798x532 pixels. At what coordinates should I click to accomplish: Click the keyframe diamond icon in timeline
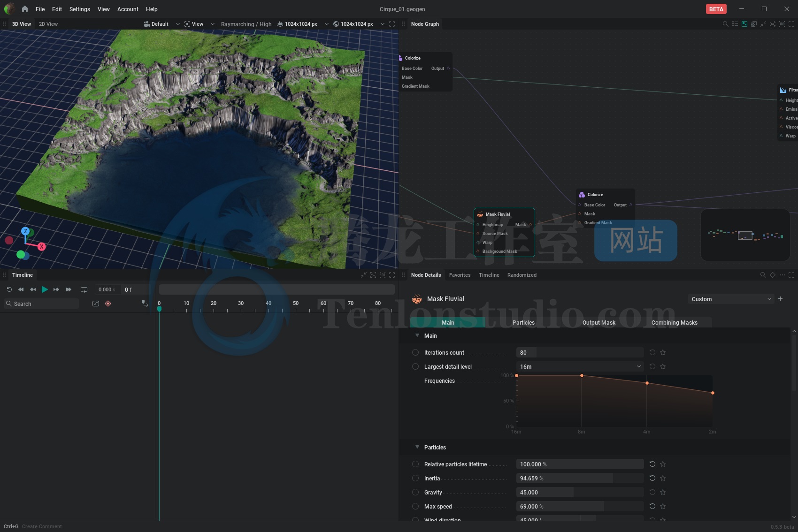(108, 304)
